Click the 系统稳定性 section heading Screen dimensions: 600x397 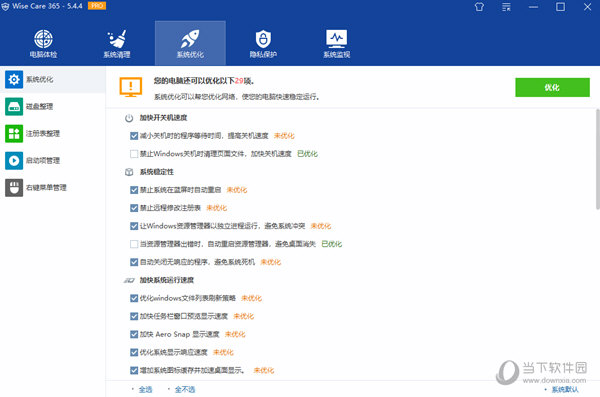click(x=157, y=172)
